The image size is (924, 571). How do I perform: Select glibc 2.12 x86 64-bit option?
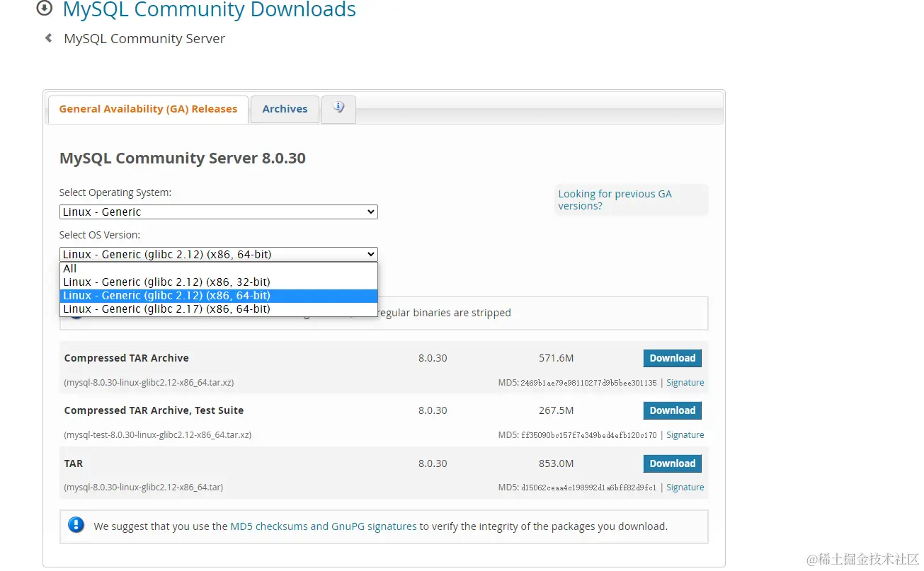pos(219,296)
